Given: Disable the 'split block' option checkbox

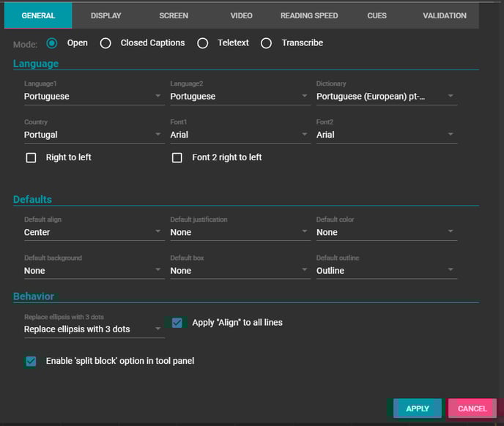Looking at the screenshot, I should [31, 361].
